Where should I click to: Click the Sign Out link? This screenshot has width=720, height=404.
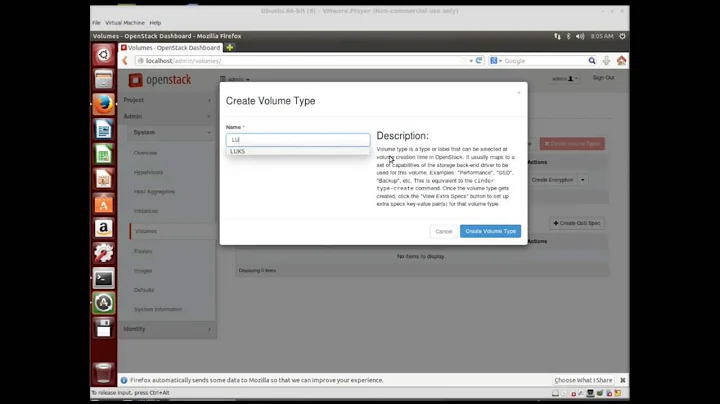[603, 78]
